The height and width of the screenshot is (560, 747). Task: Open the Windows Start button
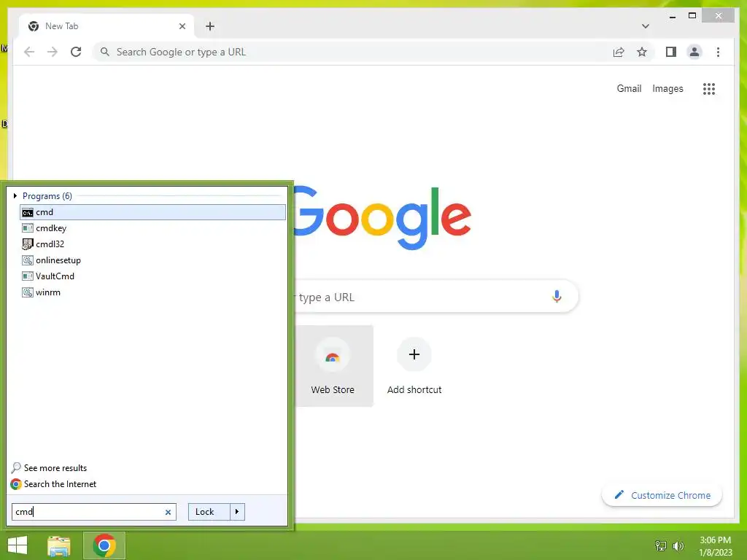[x=18, y=545]
